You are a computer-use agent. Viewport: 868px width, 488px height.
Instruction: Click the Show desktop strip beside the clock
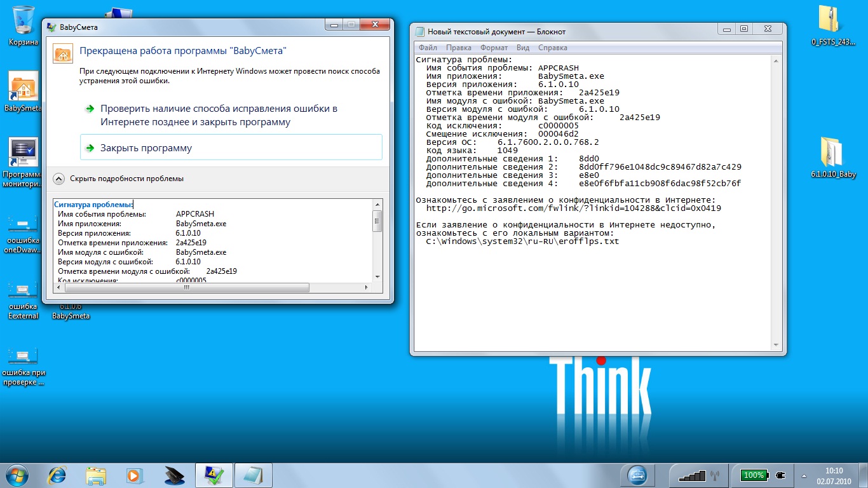864,475
